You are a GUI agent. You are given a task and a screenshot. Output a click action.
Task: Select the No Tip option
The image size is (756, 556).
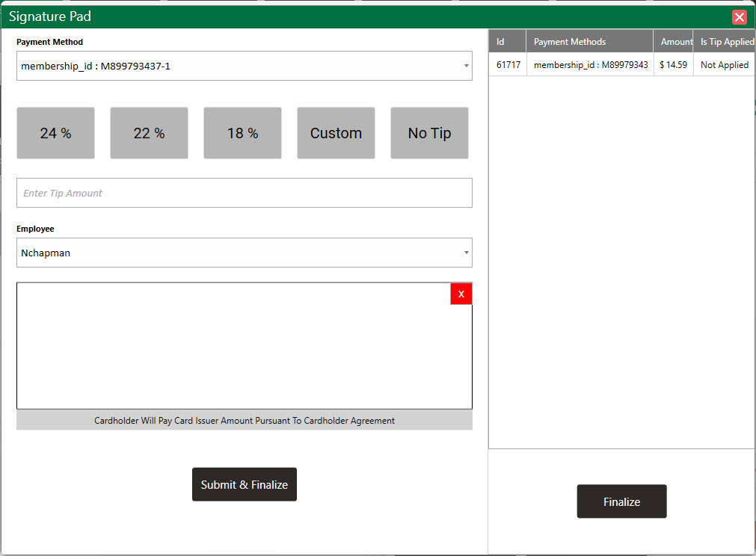[429, 133]
